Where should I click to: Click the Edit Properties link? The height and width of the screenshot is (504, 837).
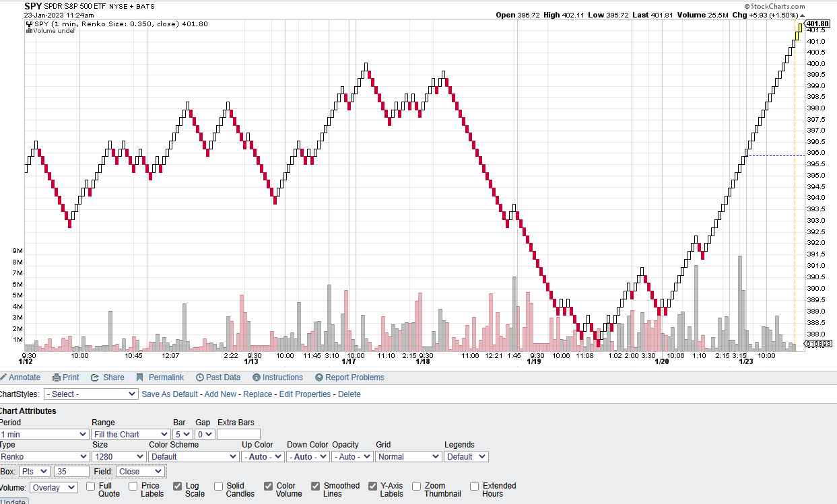coord(305,394)
